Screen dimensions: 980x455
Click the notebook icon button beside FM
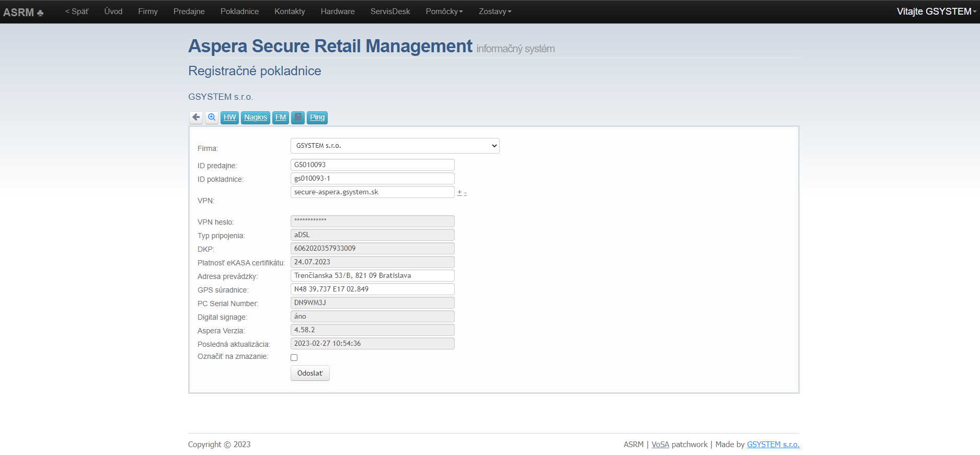(x=298, y=118)
